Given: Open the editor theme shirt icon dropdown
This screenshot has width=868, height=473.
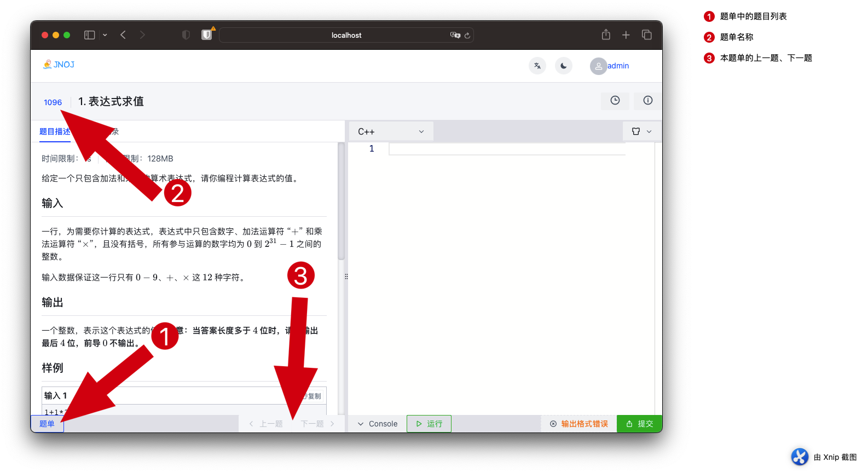Looking at the screenshot, I should [x=642, y=131].
